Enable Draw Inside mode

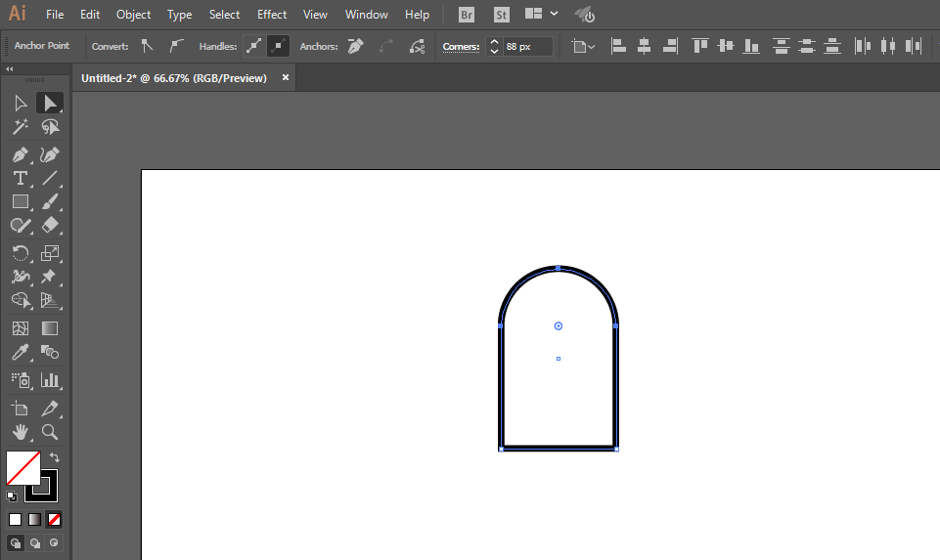point(54,542)
